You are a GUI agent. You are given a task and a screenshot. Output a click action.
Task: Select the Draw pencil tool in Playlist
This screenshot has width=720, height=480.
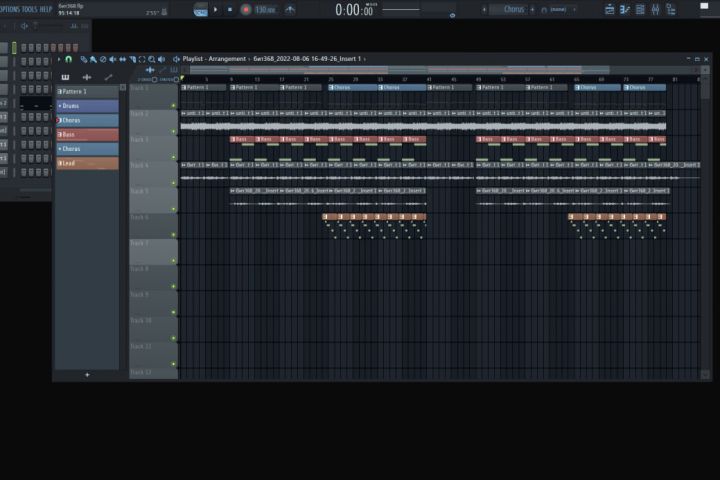tap(84, 59)
